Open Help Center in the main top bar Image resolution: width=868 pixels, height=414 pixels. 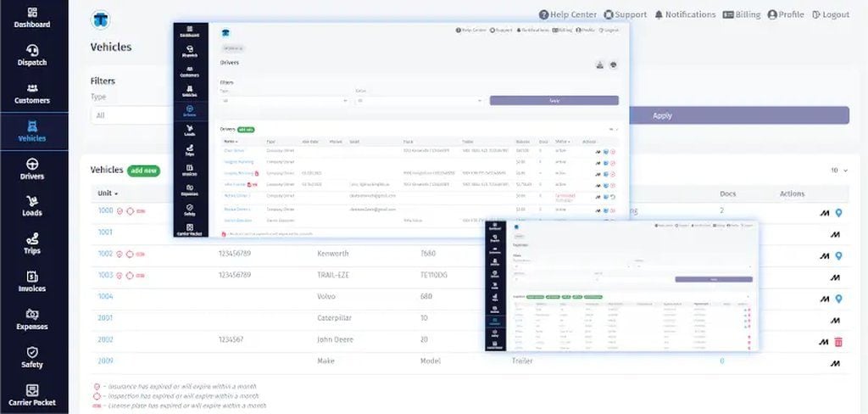568,15
